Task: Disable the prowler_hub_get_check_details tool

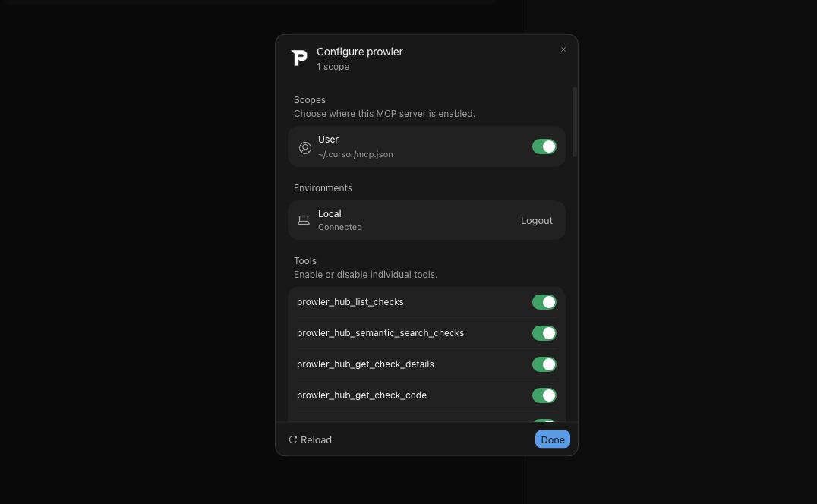Action: coord(544,364)
